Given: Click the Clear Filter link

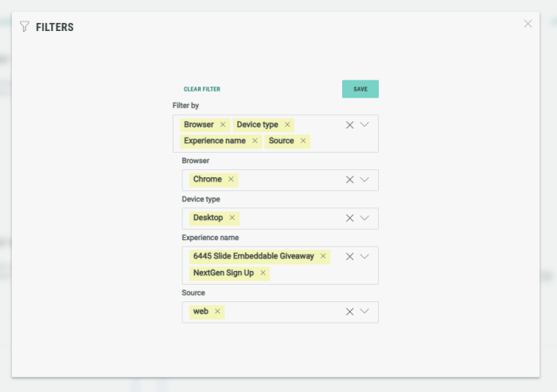Looking at the screenshot, I should (202, 89).
